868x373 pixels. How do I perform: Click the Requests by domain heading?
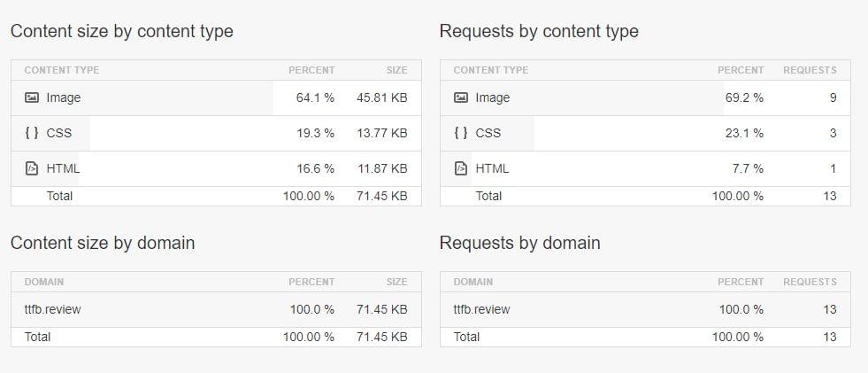coord(519,243)
